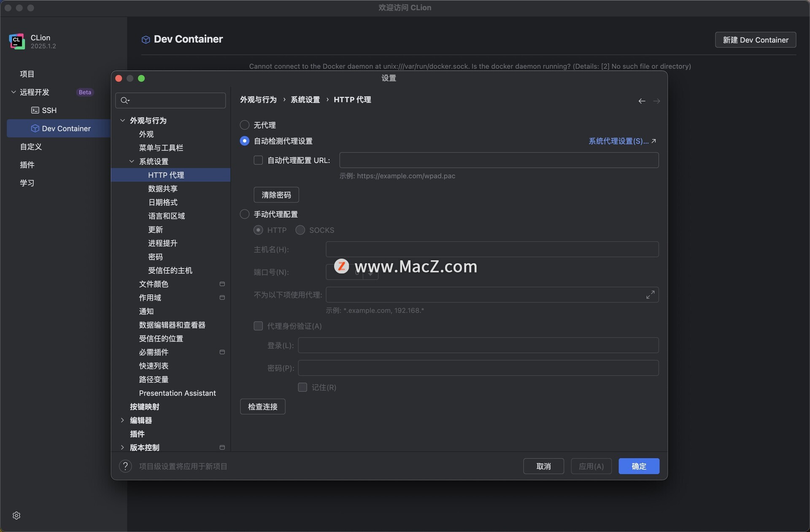
Task: Collapse the 外观与行为 tree node
Action: (122, 121)
